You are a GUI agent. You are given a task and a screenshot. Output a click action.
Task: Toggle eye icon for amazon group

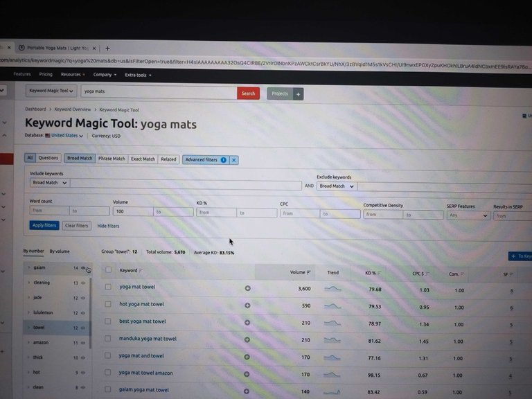coord(83,343)
